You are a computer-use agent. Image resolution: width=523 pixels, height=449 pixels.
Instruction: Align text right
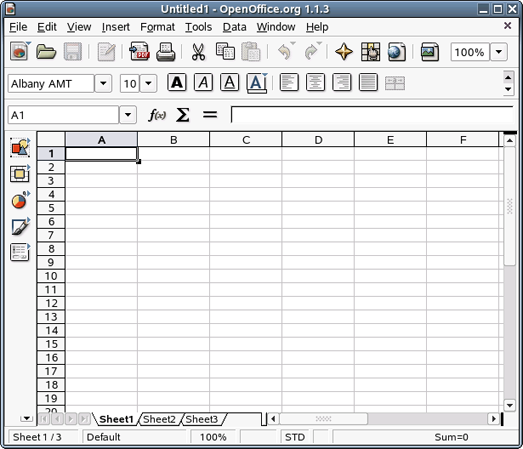[x=342, y=82]
